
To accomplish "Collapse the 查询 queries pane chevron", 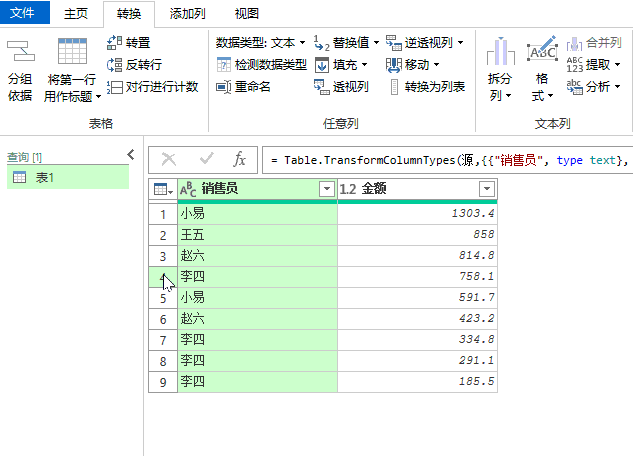I will pos(131,155).
